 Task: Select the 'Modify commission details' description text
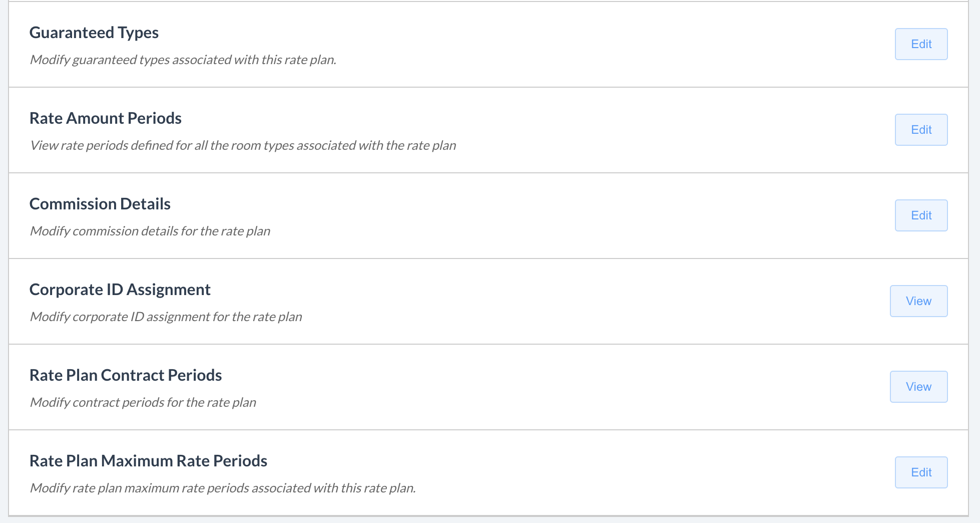150,231
